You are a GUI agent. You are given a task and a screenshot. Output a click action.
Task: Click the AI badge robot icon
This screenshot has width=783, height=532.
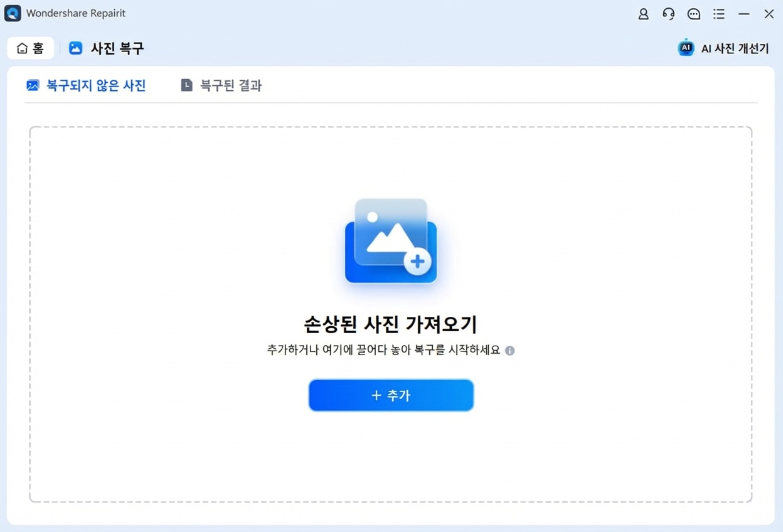tap(686, 48)
